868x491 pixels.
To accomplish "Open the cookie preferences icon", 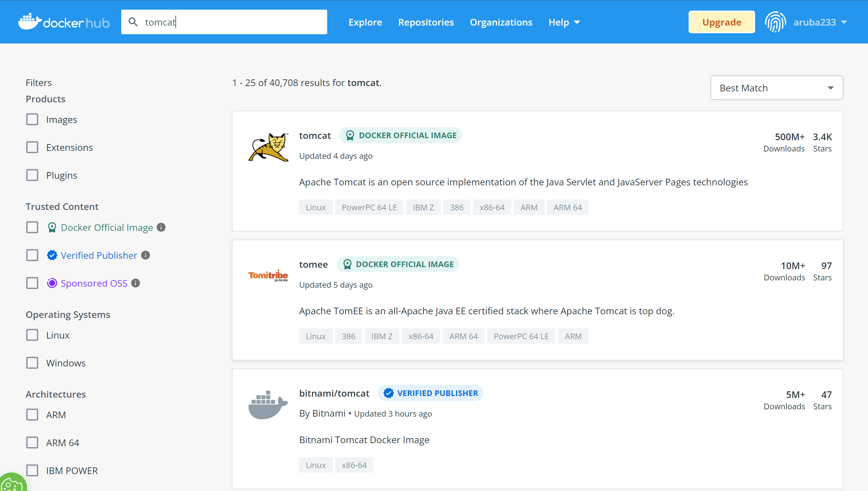I will click(12, 484).
